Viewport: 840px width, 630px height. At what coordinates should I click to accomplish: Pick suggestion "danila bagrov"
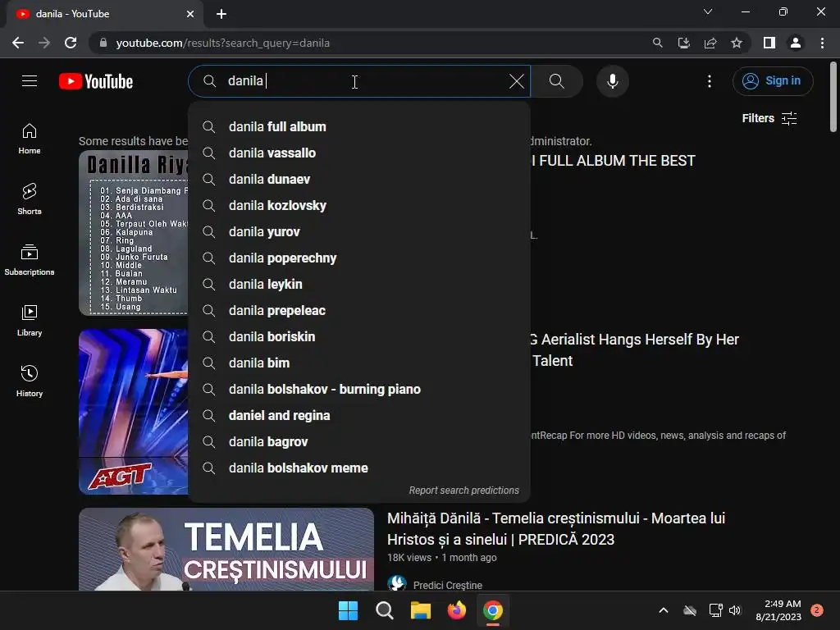point(359,441)
